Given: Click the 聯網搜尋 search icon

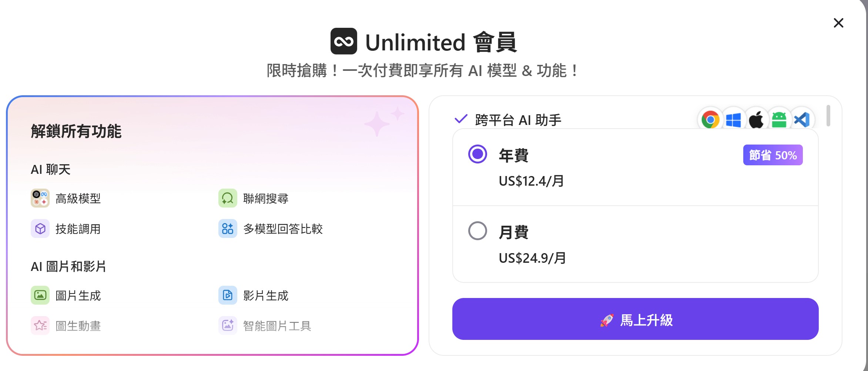Looking at the screenshot, I should click(x=228, y=198).
